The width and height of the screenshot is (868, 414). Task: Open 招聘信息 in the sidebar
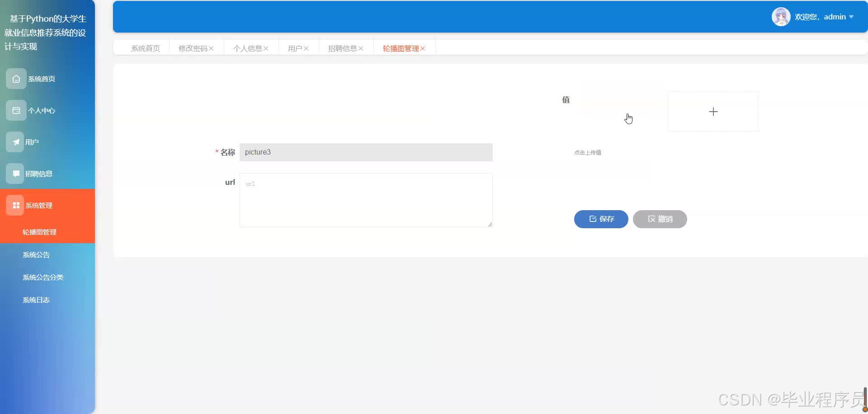tap(47, 174)
